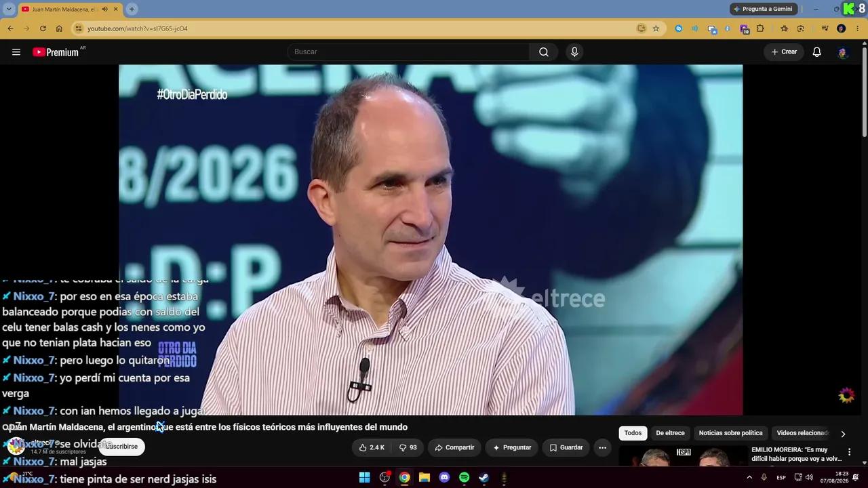The width and height of the screenshot is (868, 488).
Task: Go to YouTube Premium home logo
Action: click(x=56, y=52)
